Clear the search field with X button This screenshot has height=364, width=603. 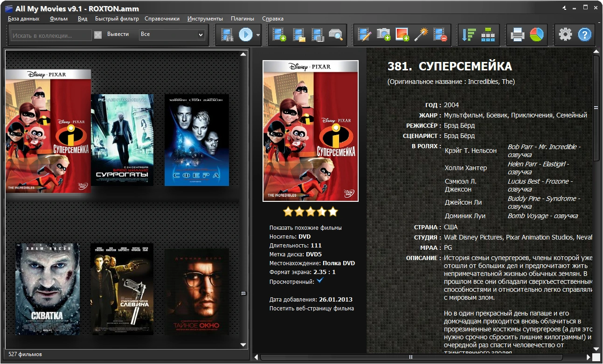pyautogui.click(x=98, y=34)
